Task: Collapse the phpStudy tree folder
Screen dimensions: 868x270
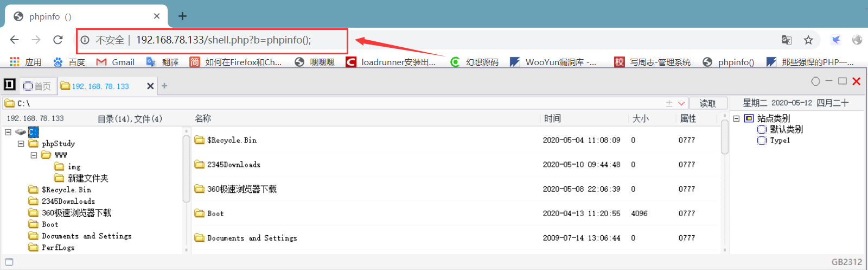Action: click(21, 143)
